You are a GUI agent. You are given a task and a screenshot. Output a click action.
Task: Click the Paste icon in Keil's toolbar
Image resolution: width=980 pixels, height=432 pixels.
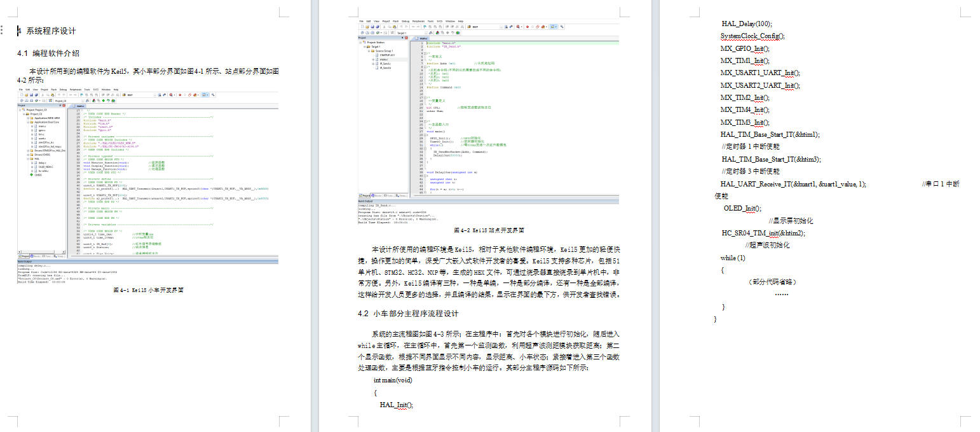click(x=395, y=26)
